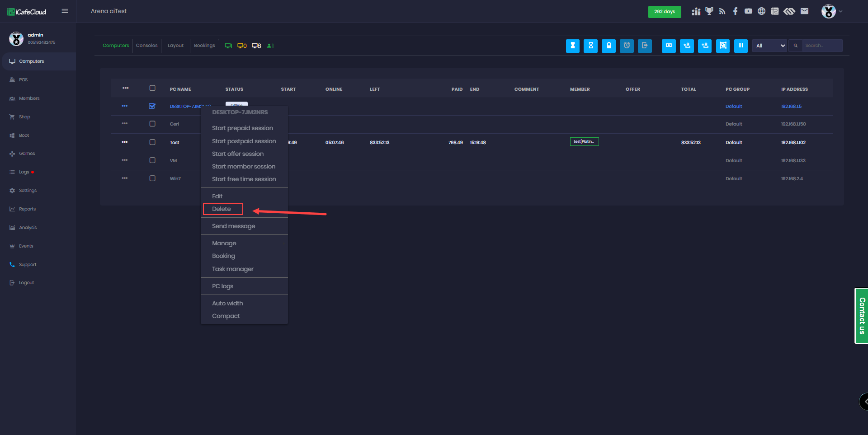This screenshot has width=868, height=435.
Task: Open the 'Contact us' side tab
Action: (x=861, y=316)
